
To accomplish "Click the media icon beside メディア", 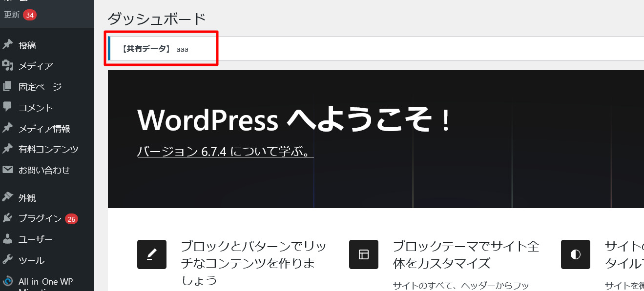I will (7, 66).
